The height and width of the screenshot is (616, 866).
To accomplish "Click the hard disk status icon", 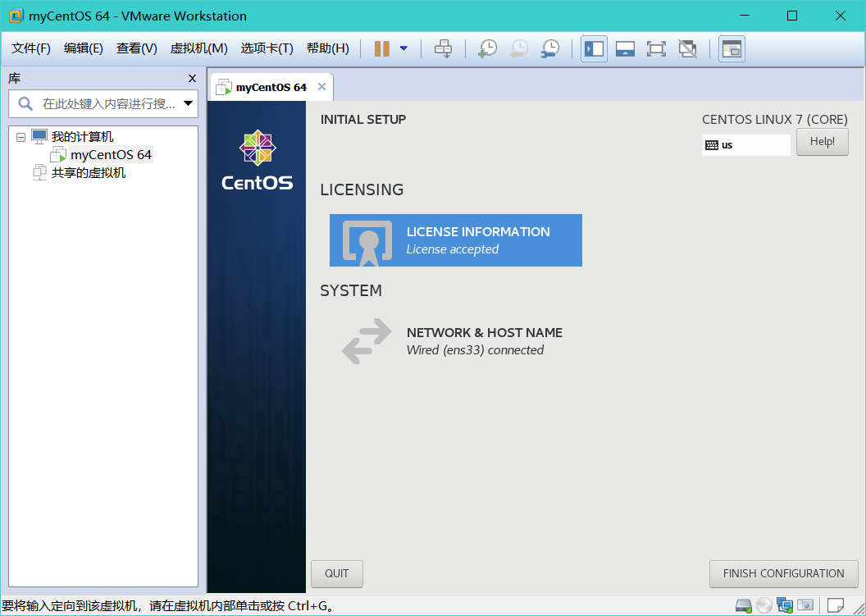I will pos(743,605).
